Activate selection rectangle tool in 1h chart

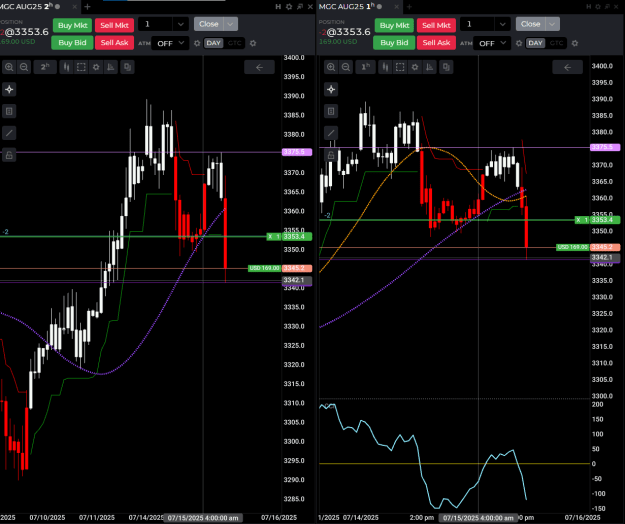point(400,67)
